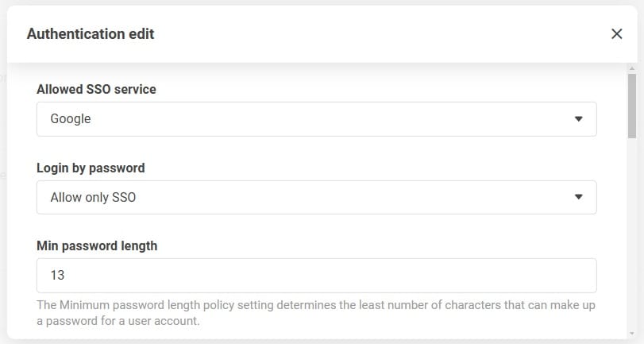Click the dialog's vertical scrollbar thumb
The width and height of the screenshot is (644, 344).
pos(632,105)
